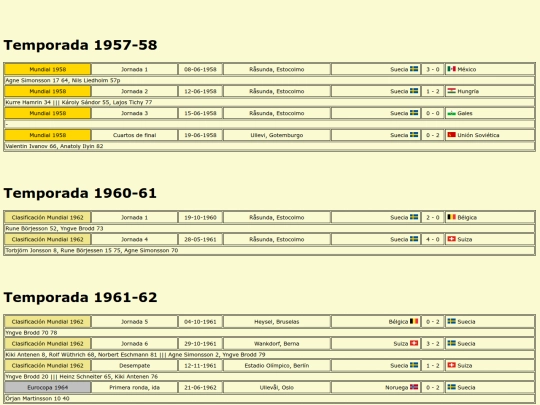Click scorers line Agne Simonsson 17 64
This screenshot has width=540, height=405.
[x=270, y=80]
